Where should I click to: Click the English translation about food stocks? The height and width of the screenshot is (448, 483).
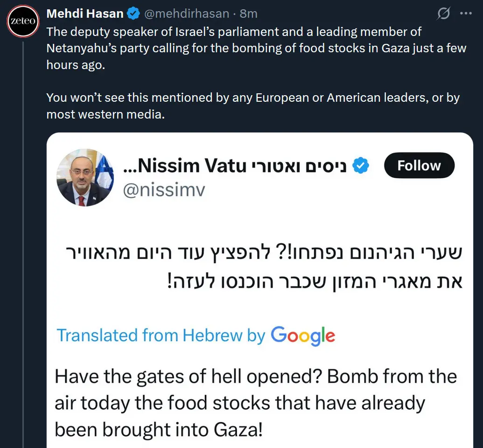pos(256,403)
